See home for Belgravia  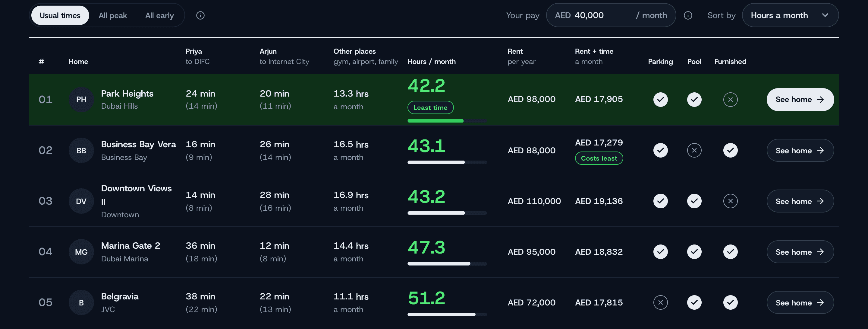click(800, 302)
